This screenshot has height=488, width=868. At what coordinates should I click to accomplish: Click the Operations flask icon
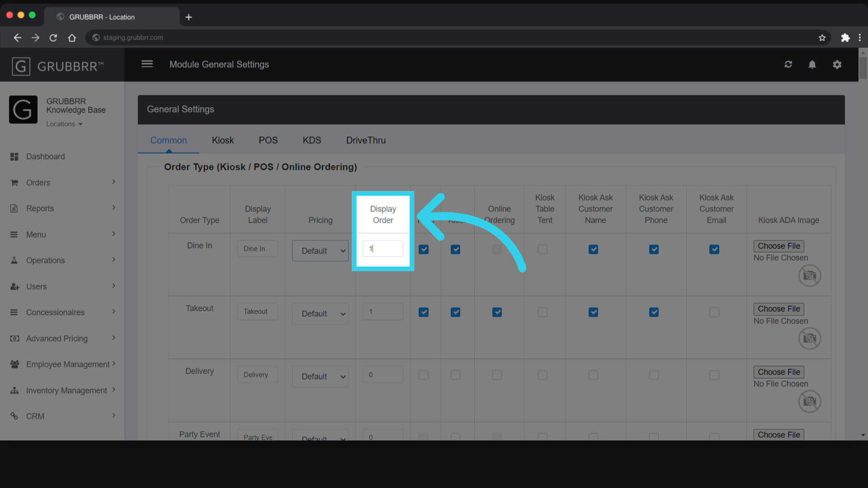coord(14,260)
